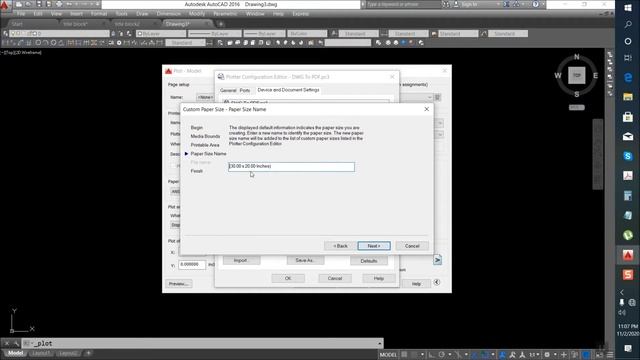Open the Edit menu
The height and width of the screenshot is (360, 640).
[x=38, y=14]
